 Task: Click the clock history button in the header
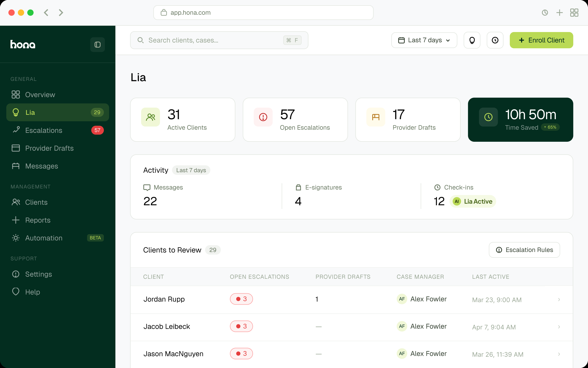(495, 40)
